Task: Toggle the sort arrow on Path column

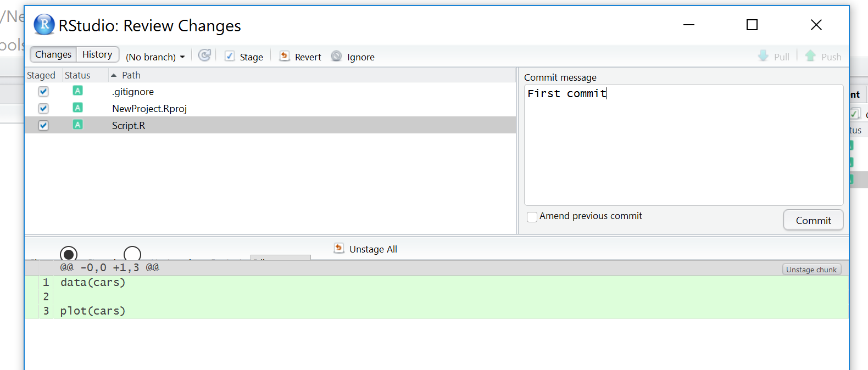Action: click(114, 75)
